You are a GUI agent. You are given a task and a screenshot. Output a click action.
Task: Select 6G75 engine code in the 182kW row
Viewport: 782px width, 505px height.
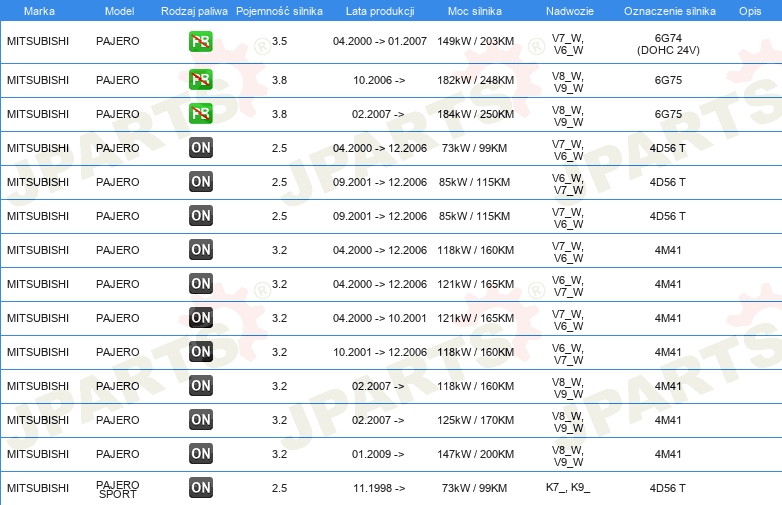[x=668, y=80]
